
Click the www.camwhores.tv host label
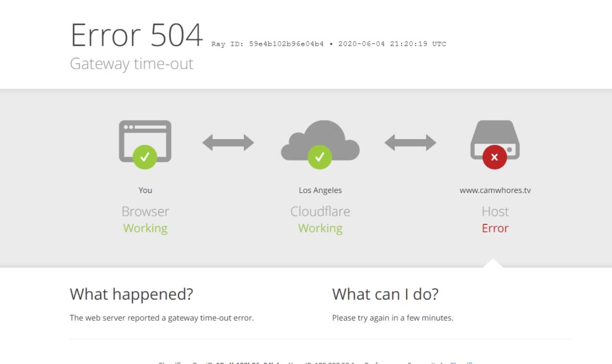[x=495, y=190]
